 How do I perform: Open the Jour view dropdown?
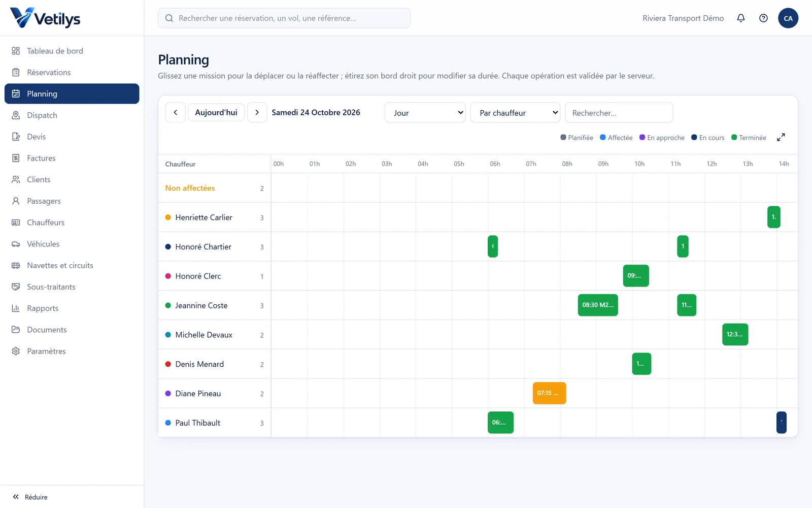(425, 113)
